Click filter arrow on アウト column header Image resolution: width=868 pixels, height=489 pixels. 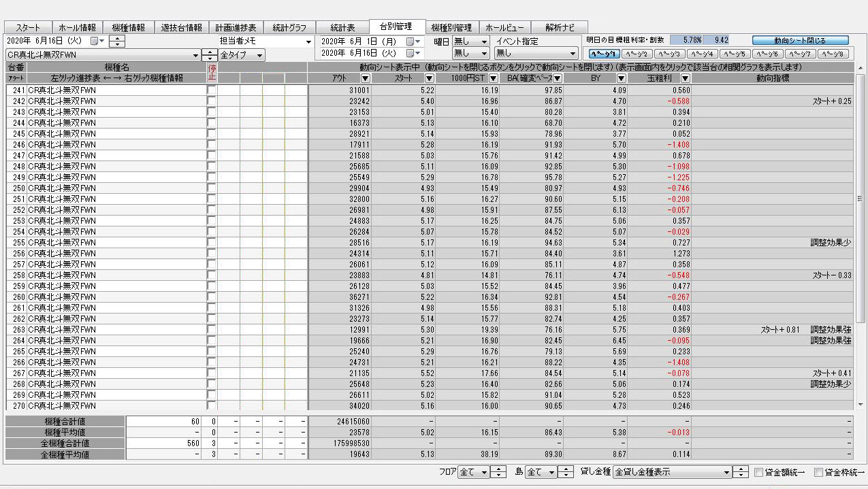(x=366, y=78)
